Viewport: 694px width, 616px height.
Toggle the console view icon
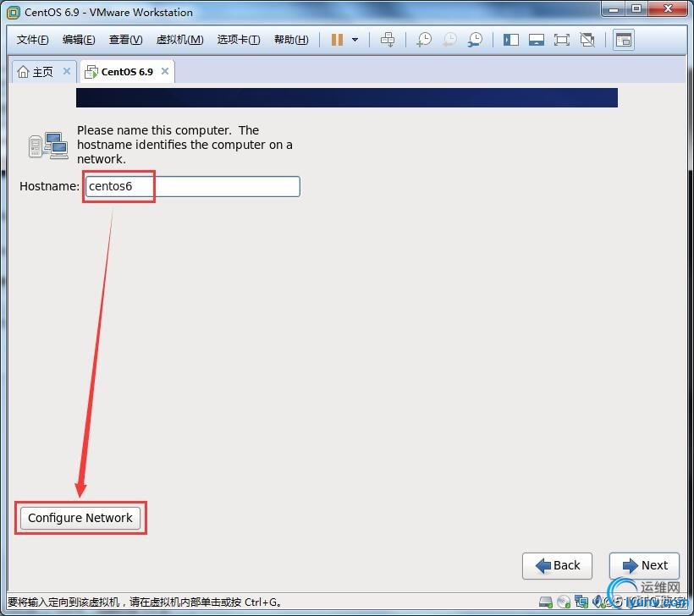[624, 40]
